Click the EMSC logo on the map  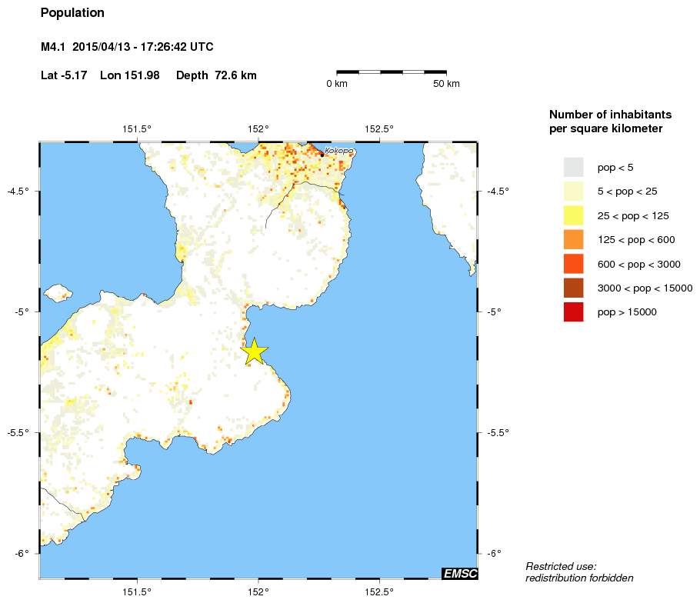pos(459,573)
